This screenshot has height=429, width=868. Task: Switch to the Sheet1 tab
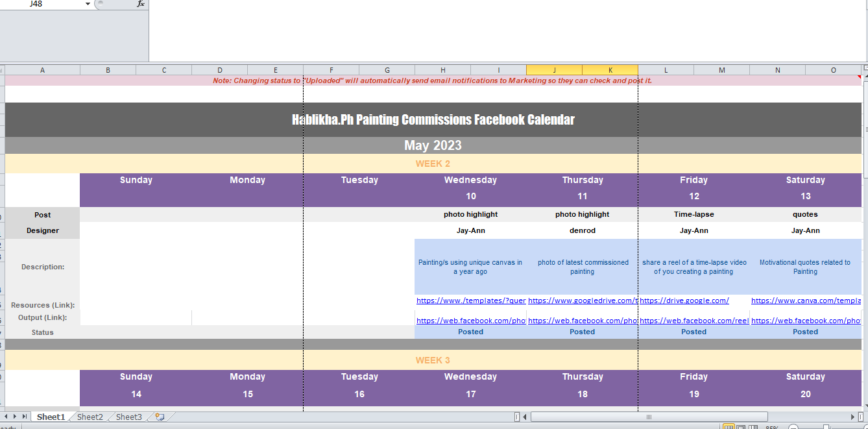[51, 417]
